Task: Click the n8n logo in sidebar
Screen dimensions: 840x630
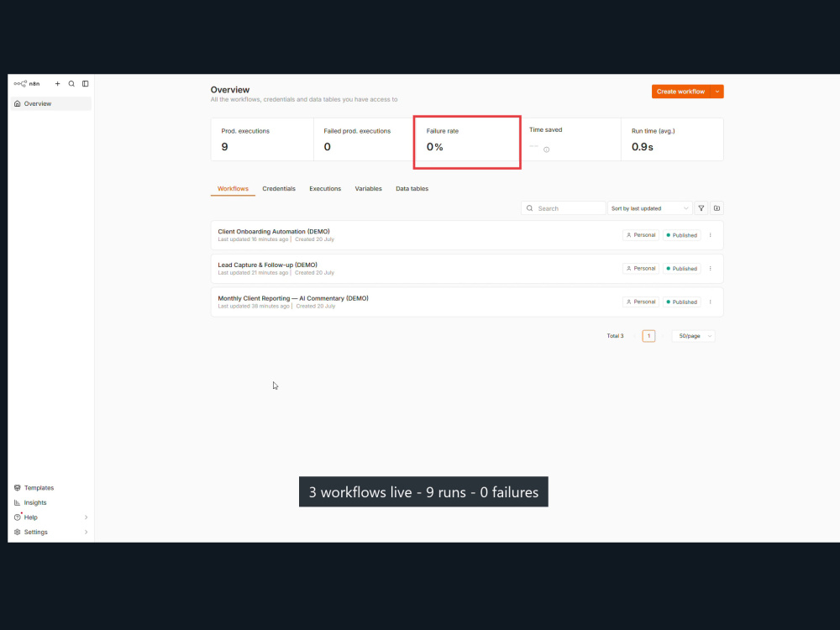Action: [x=26, y=83]
